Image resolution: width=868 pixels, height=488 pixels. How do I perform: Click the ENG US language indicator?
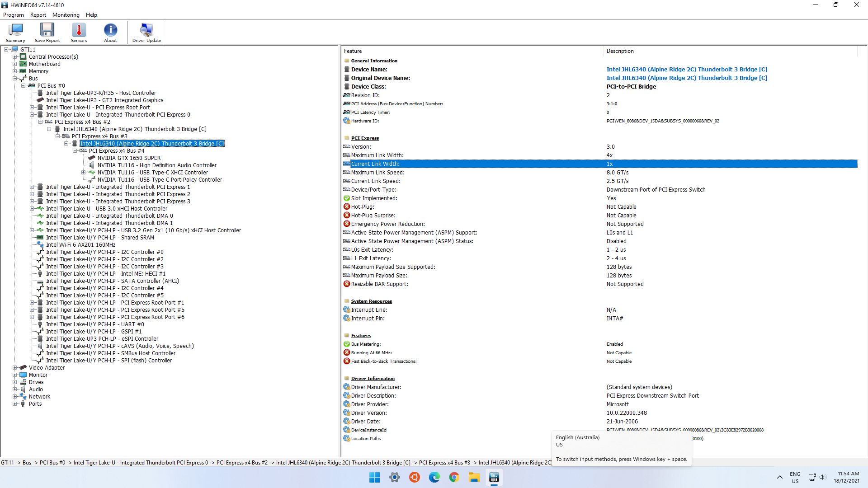(x=795, y=477)
